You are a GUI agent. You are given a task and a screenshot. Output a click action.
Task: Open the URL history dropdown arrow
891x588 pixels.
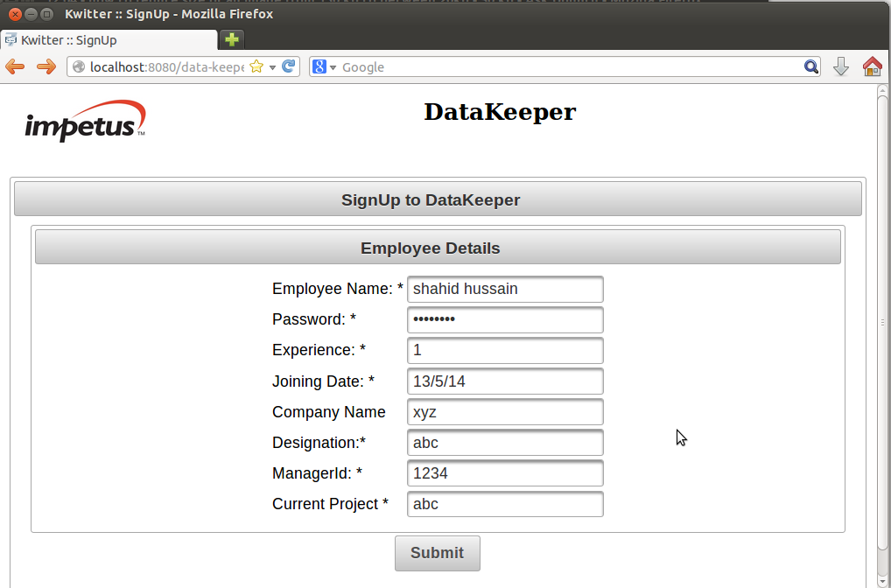click(272, 67)
